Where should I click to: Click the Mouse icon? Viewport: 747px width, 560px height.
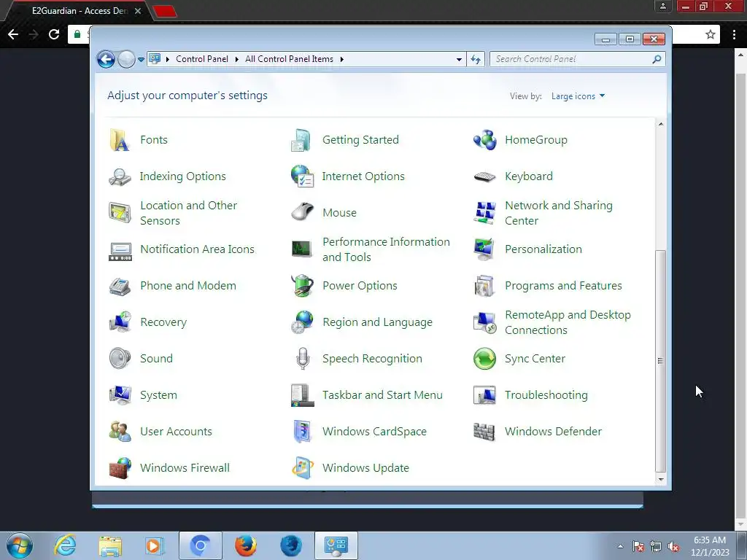(302, 212)
